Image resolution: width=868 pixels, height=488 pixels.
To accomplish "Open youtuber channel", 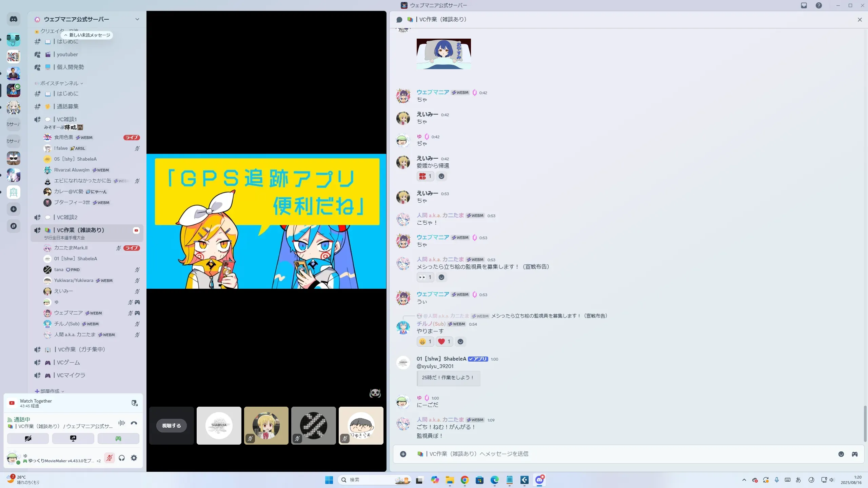I will pyautogui.click(x=67, y=54).
